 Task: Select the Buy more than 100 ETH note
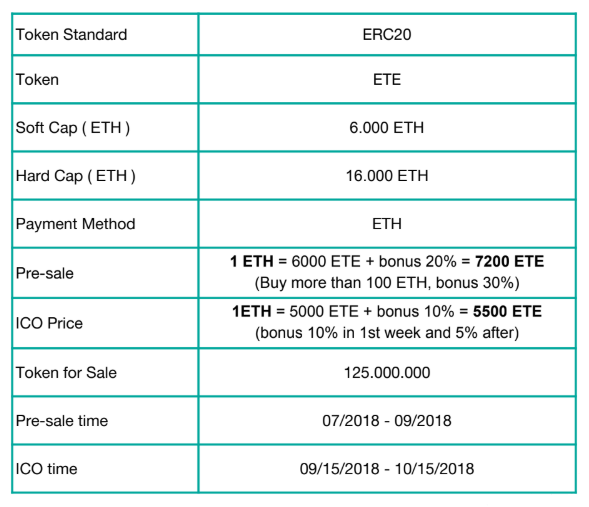(x=387, y=283)
